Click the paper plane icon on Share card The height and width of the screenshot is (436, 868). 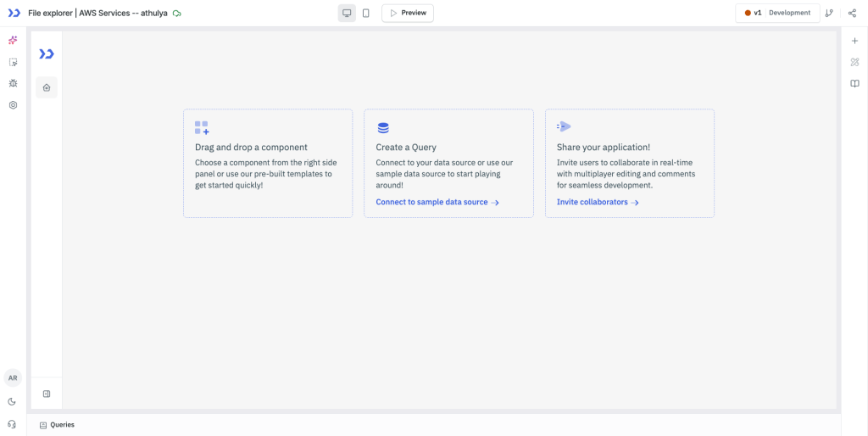[x=564, y=126]
